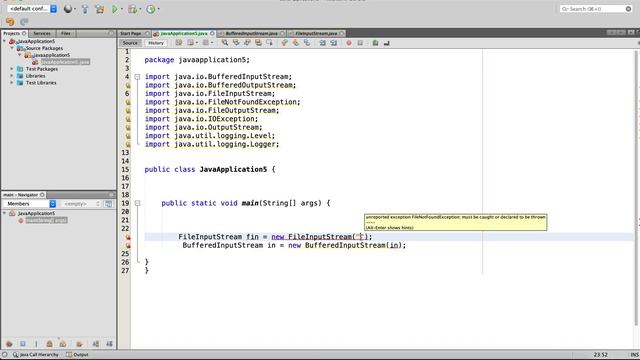Switch to the Services tab

pyautogui.click(x=42, y=33)
